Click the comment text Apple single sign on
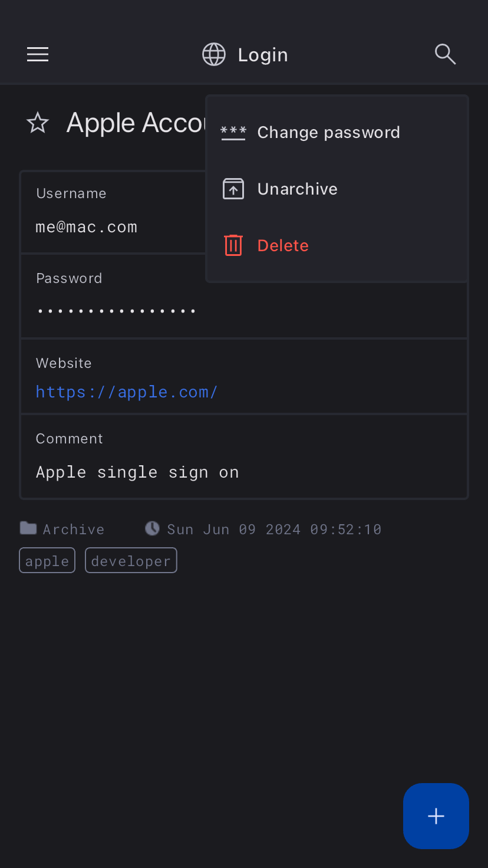Screen dimensions: 488x868 pyautogui.click(x=137, y=472)
